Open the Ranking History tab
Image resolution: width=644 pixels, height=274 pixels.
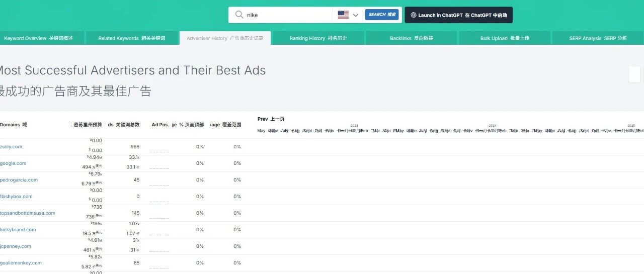tap(318, 38)
